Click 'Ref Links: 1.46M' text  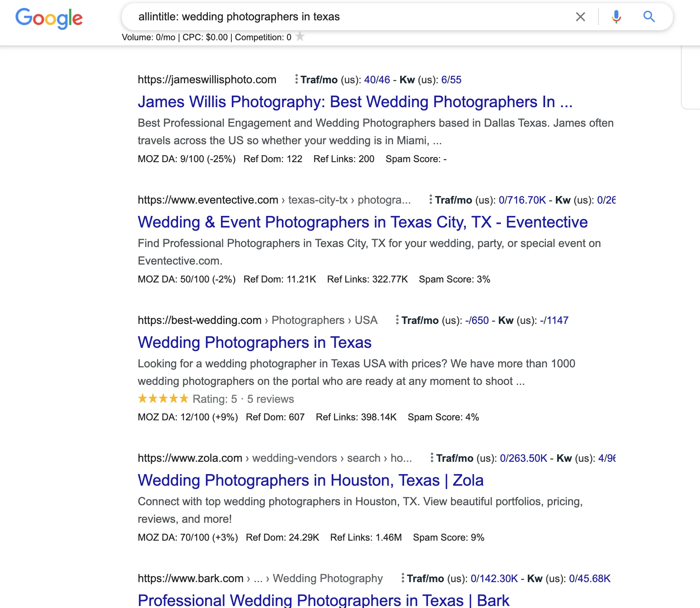pos(366,537)
